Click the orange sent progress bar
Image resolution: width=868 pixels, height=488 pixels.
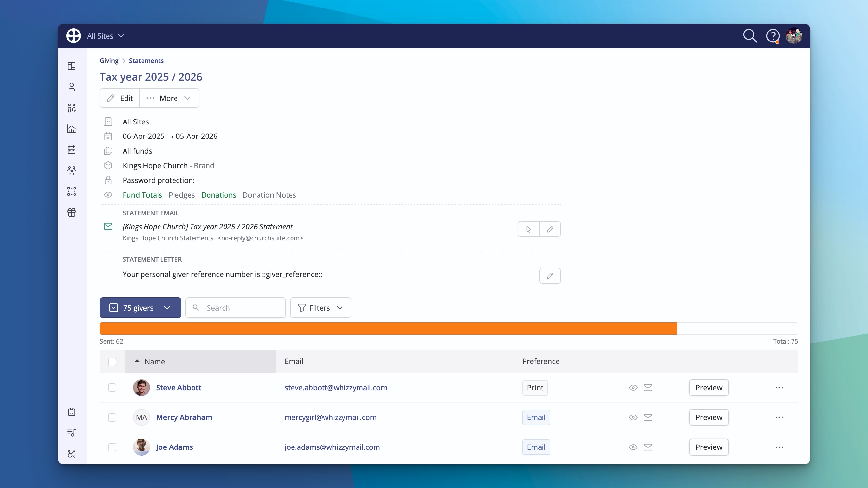tap(388, 329)
